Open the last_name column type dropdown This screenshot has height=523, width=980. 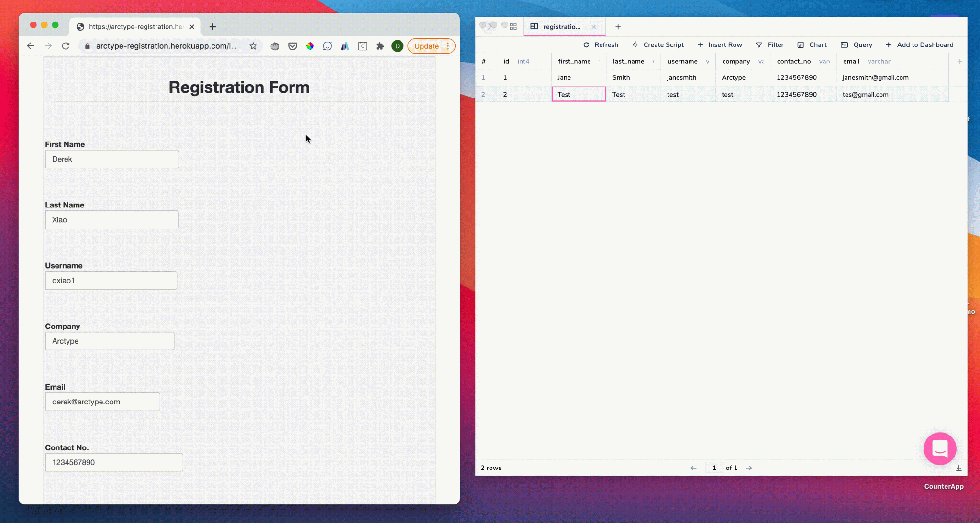click(654, 61)
